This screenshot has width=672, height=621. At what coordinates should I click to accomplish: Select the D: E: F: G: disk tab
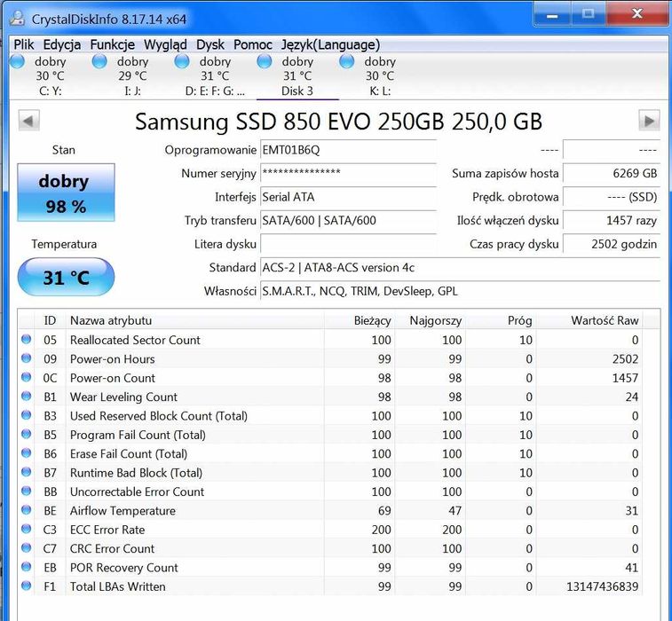tap(215, 76)
